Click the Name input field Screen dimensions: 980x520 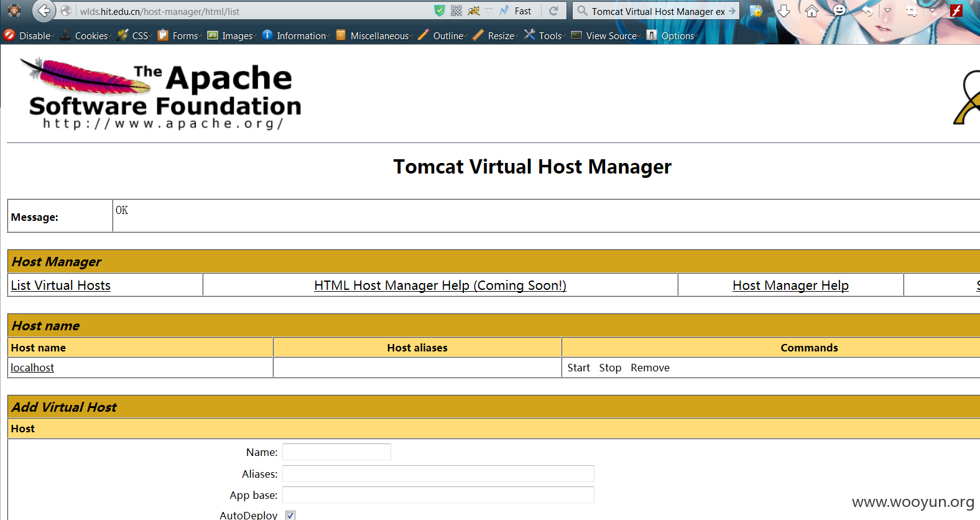click(336, 452)
